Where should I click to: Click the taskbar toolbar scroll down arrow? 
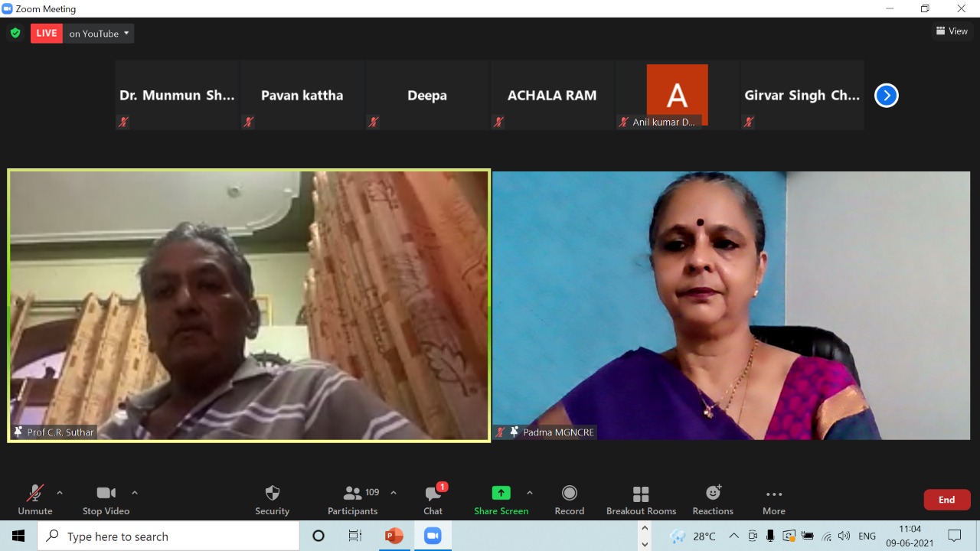645,544
